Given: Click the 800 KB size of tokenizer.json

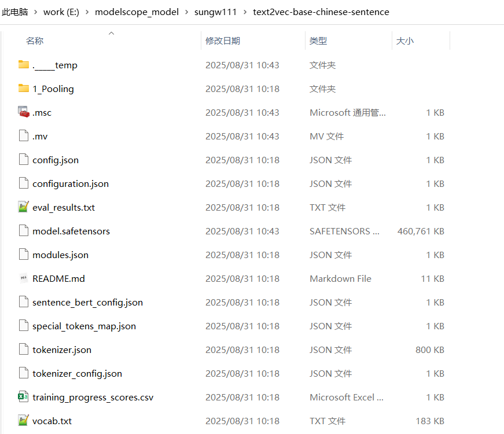Looking at the screenshot, I should tap(430, 350).
